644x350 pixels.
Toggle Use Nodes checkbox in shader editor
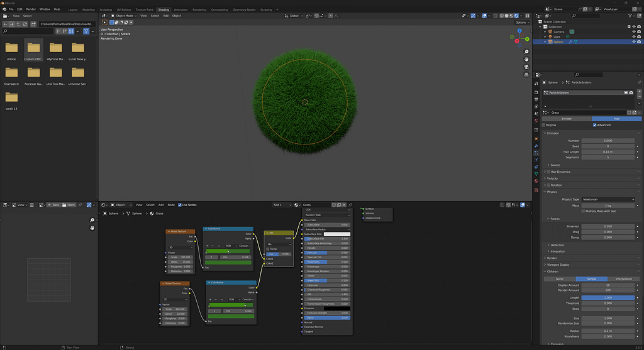click(x=180, y=205)
